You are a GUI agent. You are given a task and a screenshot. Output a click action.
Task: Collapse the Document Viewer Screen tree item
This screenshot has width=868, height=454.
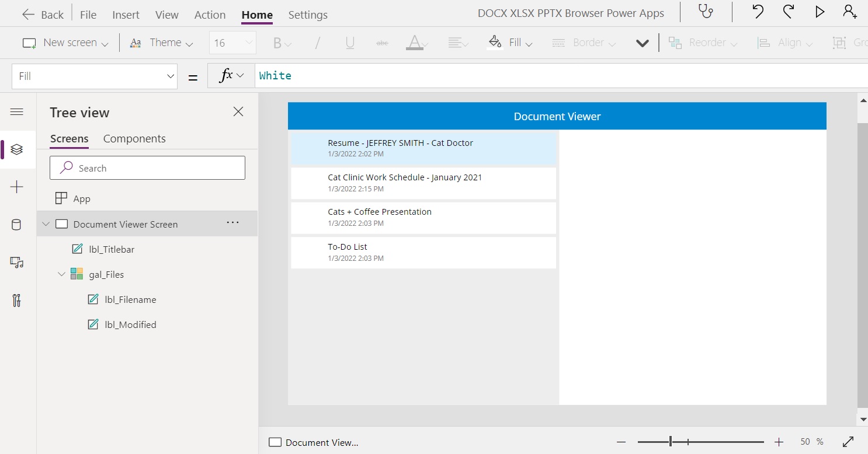click(46, 223)
